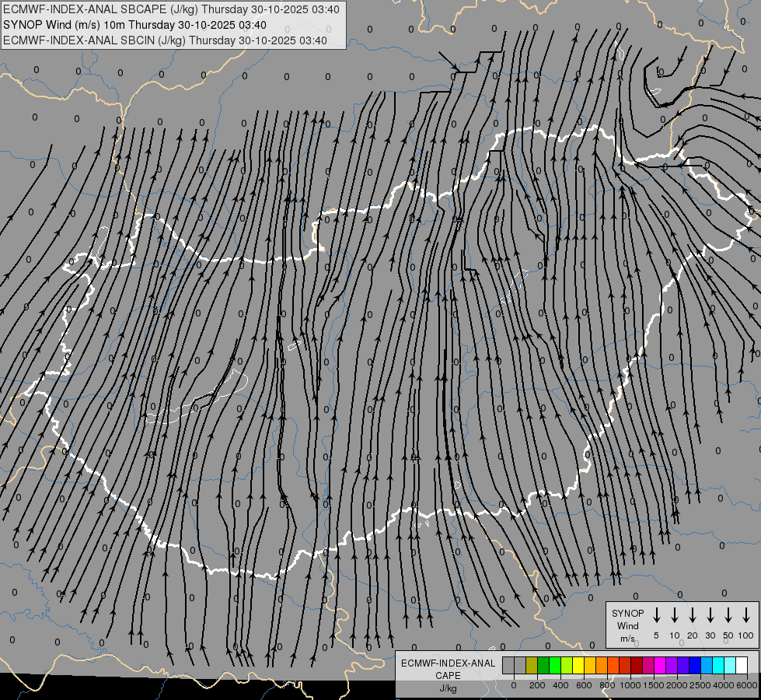Viewport: 761px width, 700px height.
Task: Pick the white swatch left of 6000
Action: coord(741,665)
